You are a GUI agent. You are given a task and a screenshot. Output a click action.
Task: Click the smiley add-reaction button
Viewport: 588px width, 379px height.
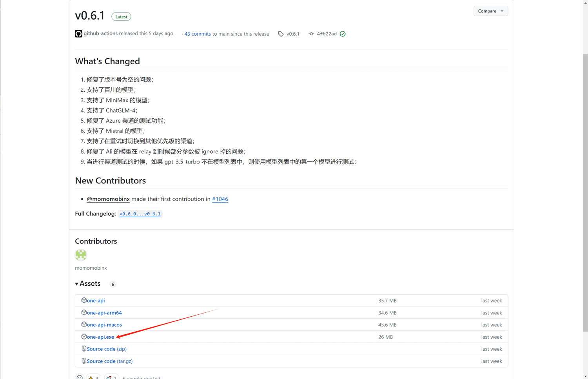pyautogui.click(x=80, y=377)
